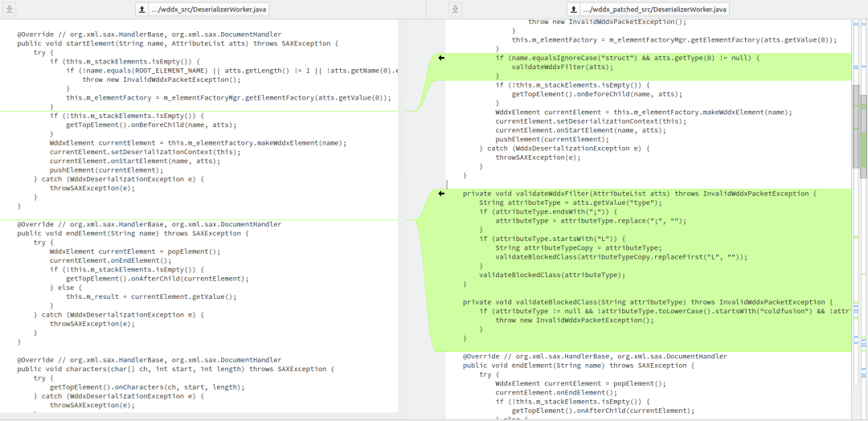This screenshot has width=868, height=421.
Task: Click the 'attributeType != null' condition line
Action: 665,311
